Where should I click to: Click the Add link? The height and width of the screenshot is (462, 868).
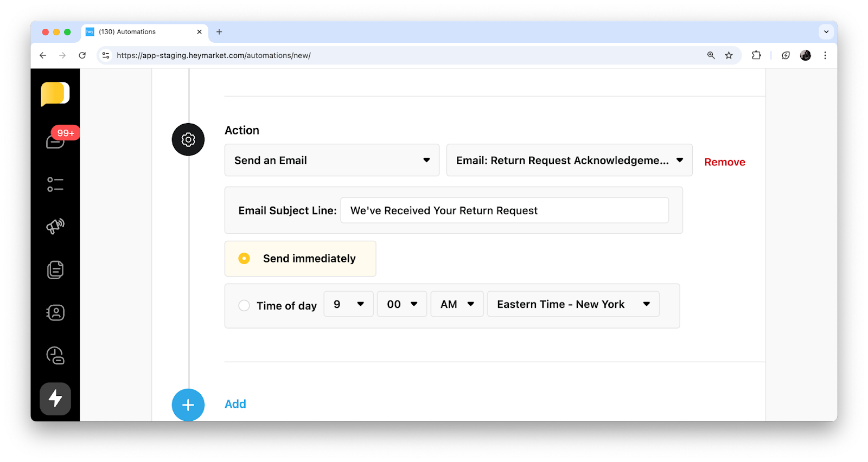point(235,404)
